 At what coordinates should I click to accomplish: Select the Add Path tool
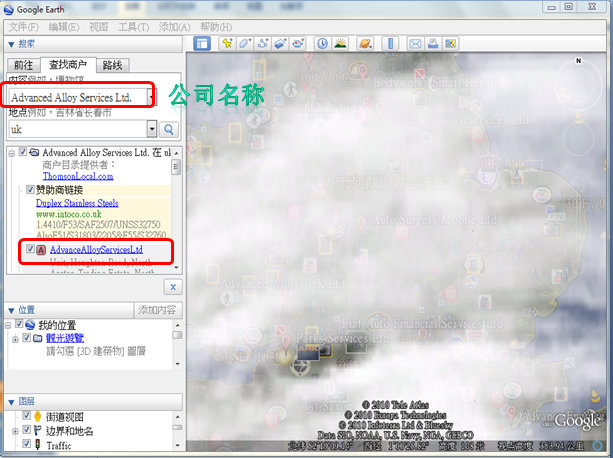click(263, 43)
